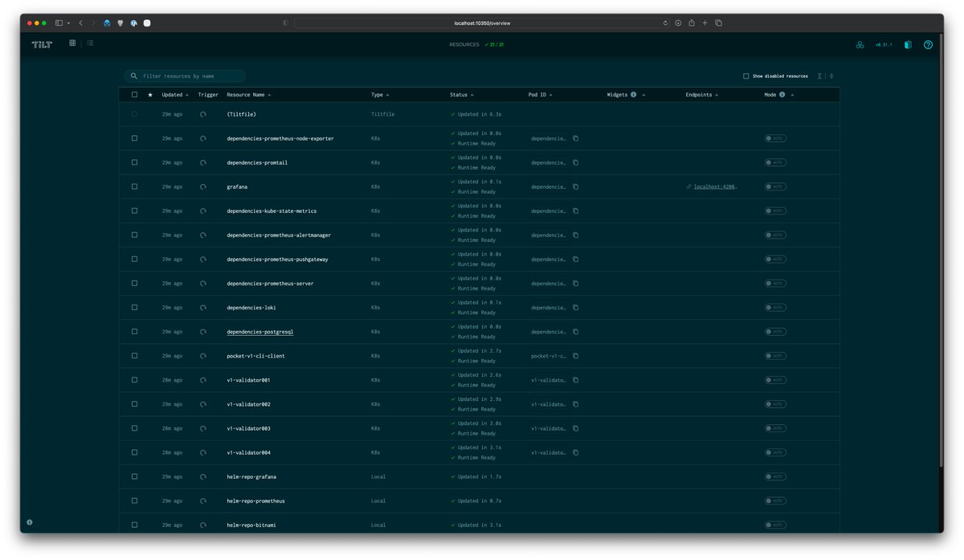964x560 pixels.
Task: Switch to the table view tab
Action: pyautogui.click(x=89, y=43)
